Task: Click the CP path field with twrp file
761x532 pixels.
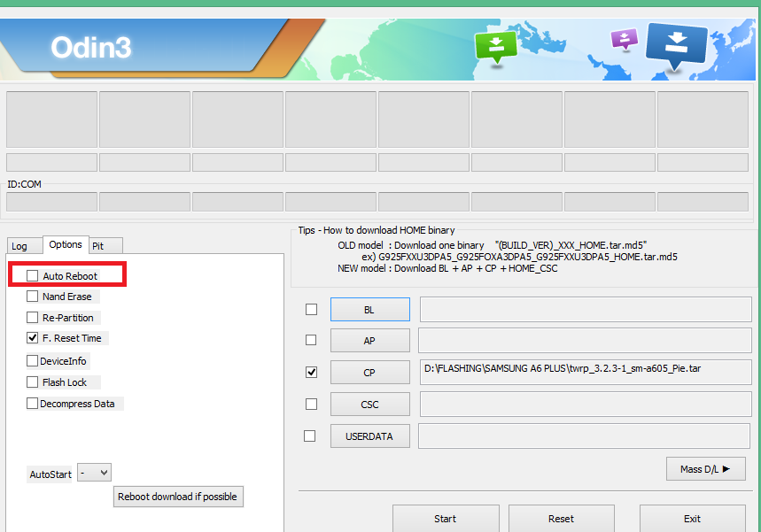Action: (x=586, y=373)
